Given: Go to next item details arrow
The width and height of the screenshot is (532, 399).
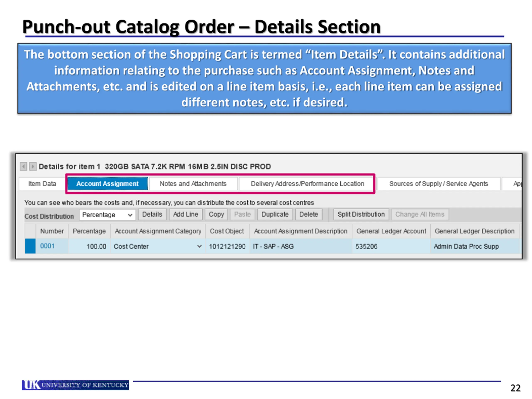Looking at the screenshot, I should 33,166.
